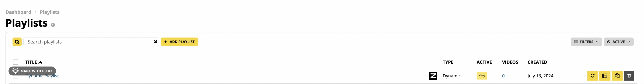
Task: Click the info icon beside Playlists heading
Action: (53, 25)
